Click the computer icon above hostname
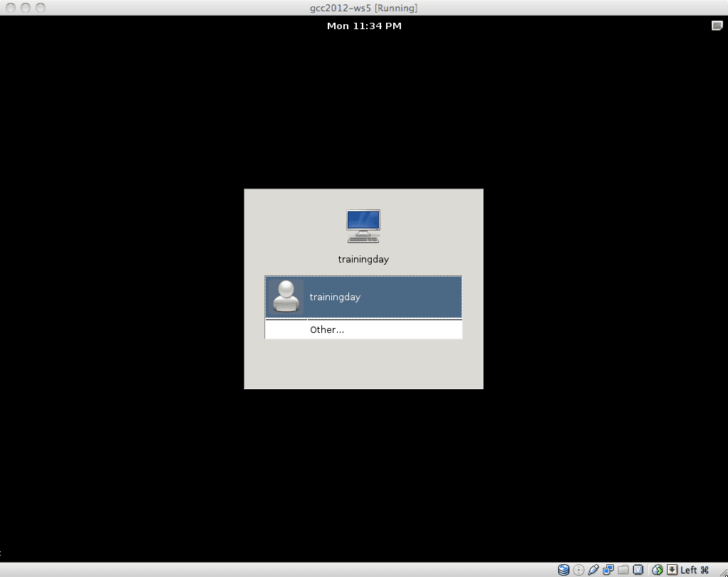This screenshot has height=577, width=728. tap(363, 226)
